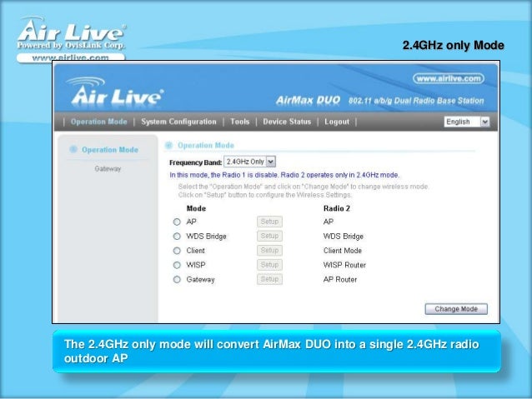Select the WISP mode radio button

[177, 265]
